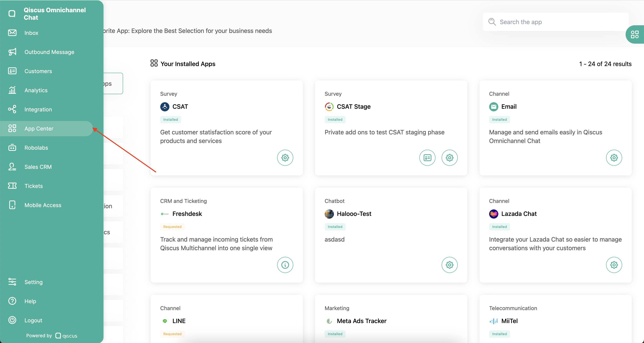
Task: Click the Search the app field
Action: [555, 22]
